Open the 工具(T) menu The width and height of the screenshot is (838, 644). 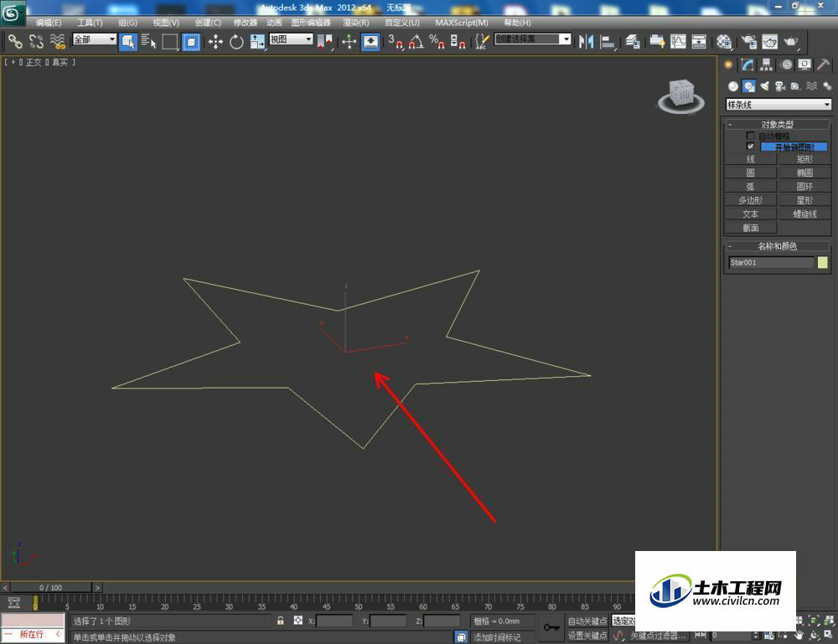(90, 23)
